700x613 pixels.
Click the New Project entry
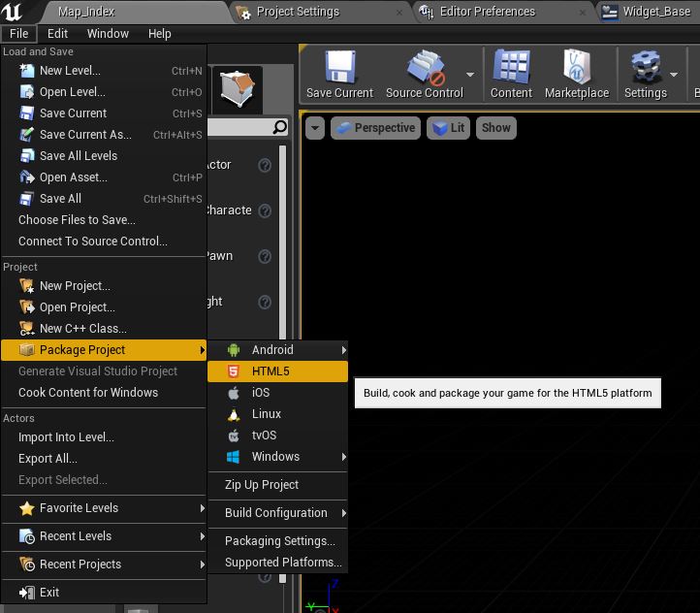click(x=104, y=286)
